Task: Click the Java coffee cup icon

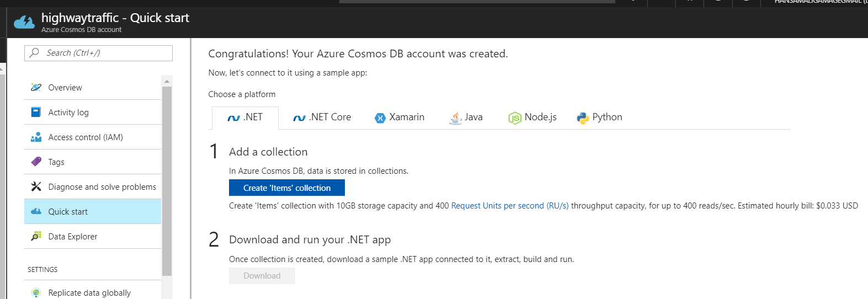Action: click(x=455, y=118)
